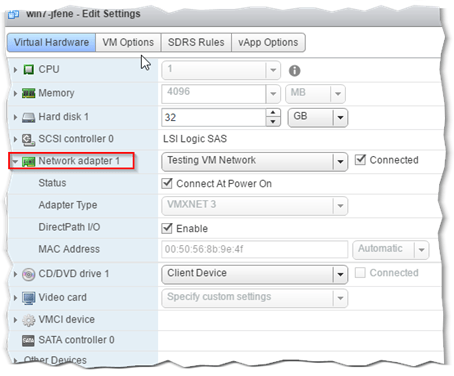Switch to the Virtual Hardware tab

tap(51, 42)
